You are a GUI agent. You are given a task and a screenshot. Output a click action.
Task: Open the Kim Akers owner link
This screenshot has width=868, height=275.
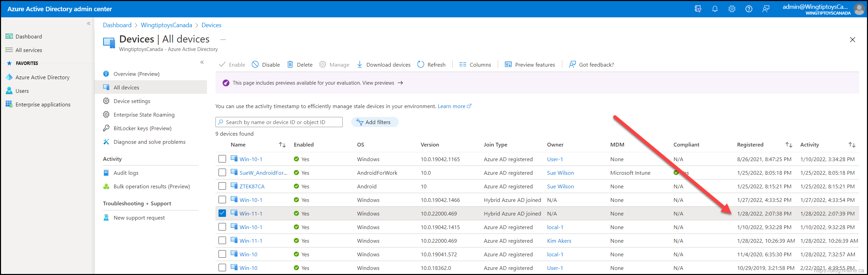point(559,241)
